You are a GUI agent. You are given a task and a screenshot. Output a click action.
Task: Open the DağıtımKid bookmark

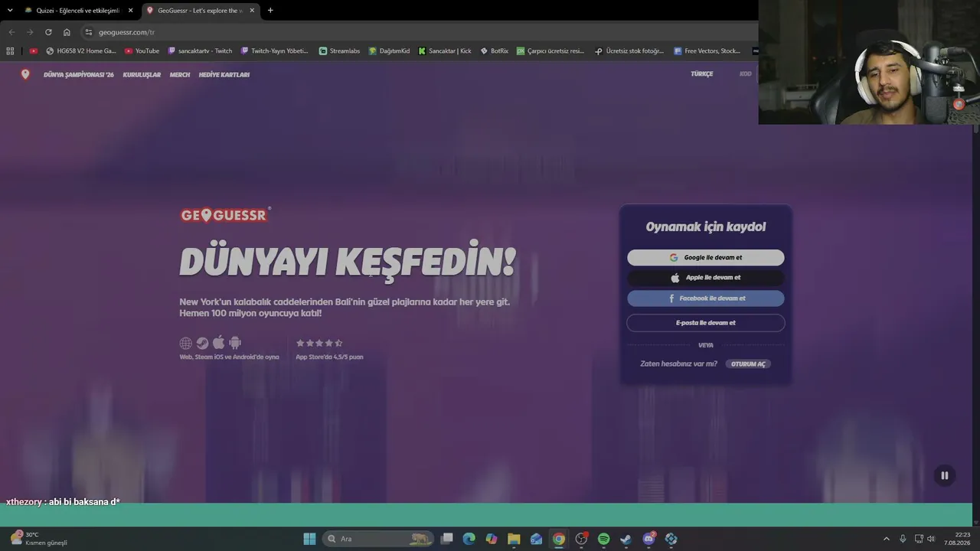(x=389, y=51)
